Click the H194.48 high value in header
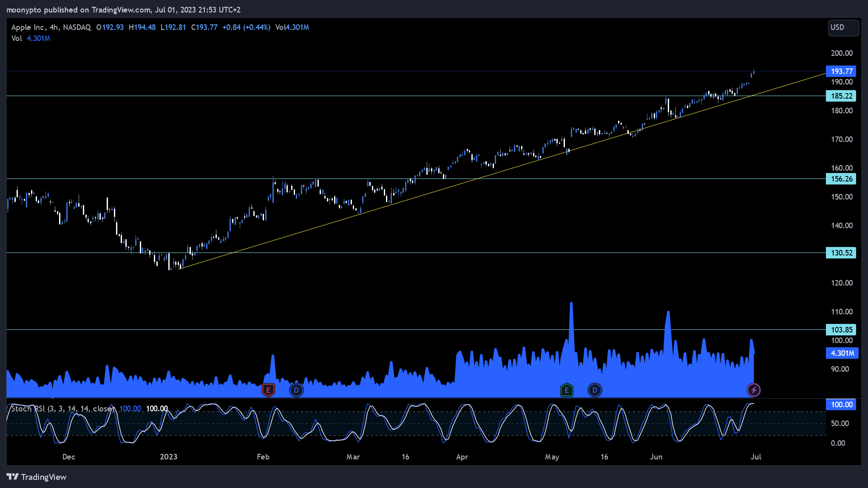Image resolution: width=868 pixels, height=488 pixels. pos(142,27)
